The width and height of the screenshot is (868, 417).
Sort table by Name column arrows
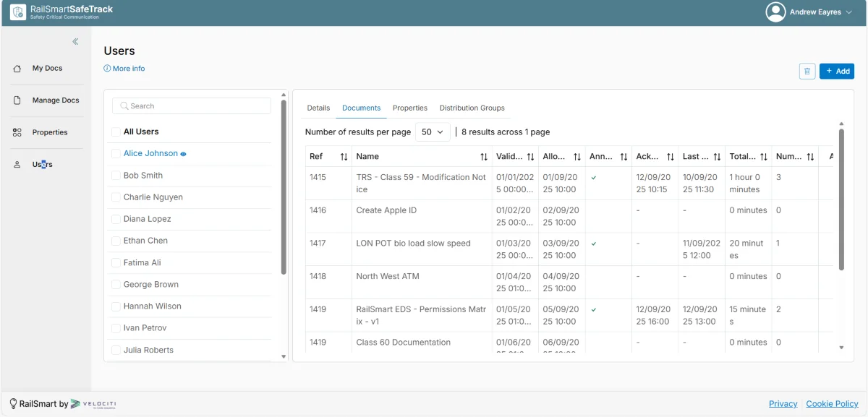[x=483, y=157]
